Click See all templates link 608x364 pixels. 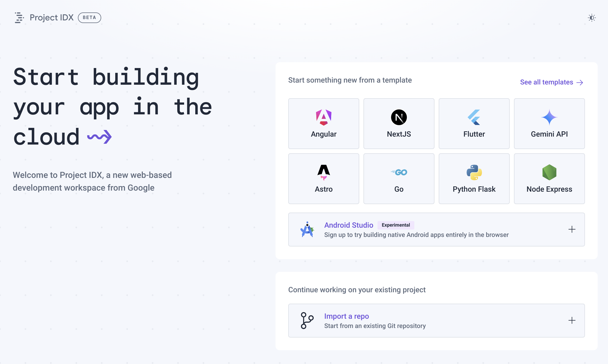point(551,82)
